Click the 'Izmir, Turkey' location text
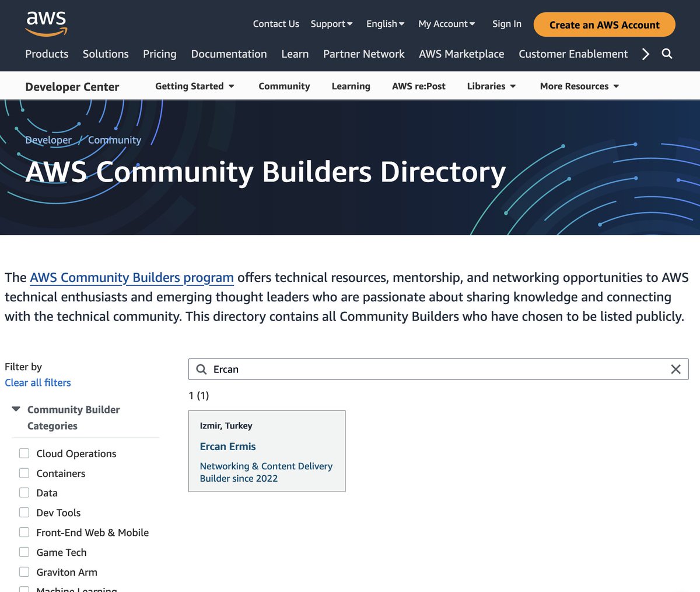The image size is (700, 592). tap(226, 426)
